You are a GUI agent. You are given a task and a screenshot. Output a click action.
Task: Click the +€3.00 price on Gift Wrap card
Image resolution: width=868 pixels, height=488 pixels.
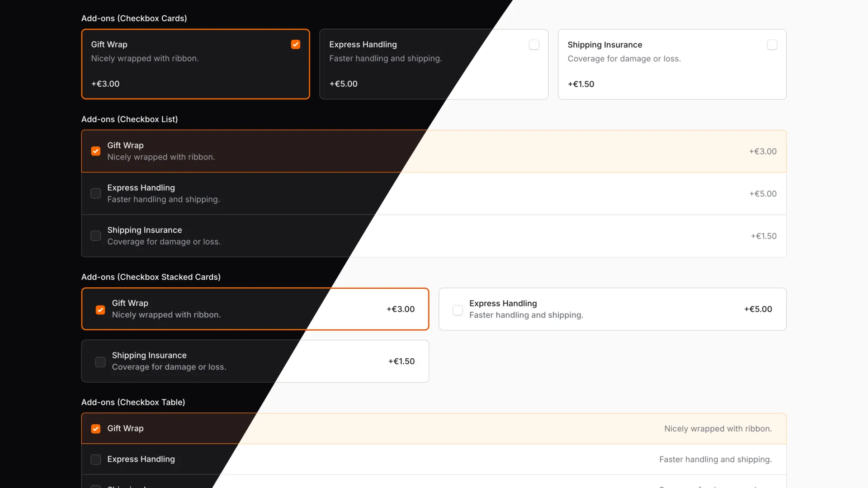click(x=105, y=84)
